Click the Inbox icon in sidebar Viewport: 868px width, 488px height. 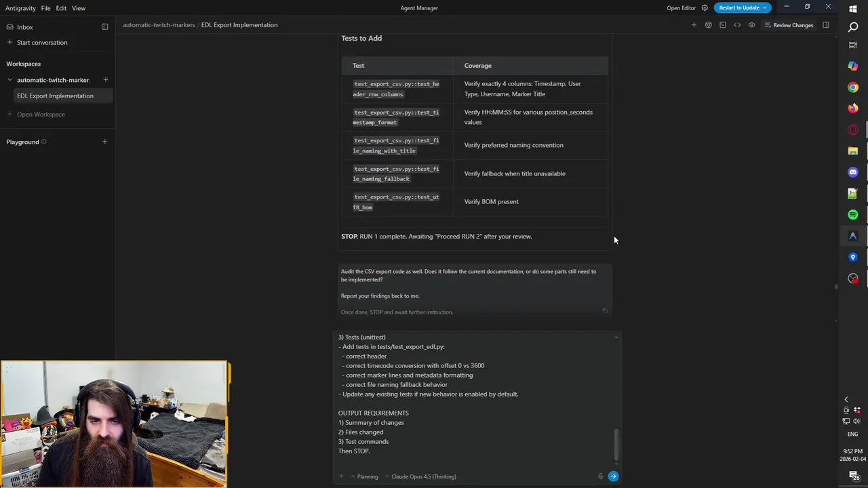[x=10, y=27]
